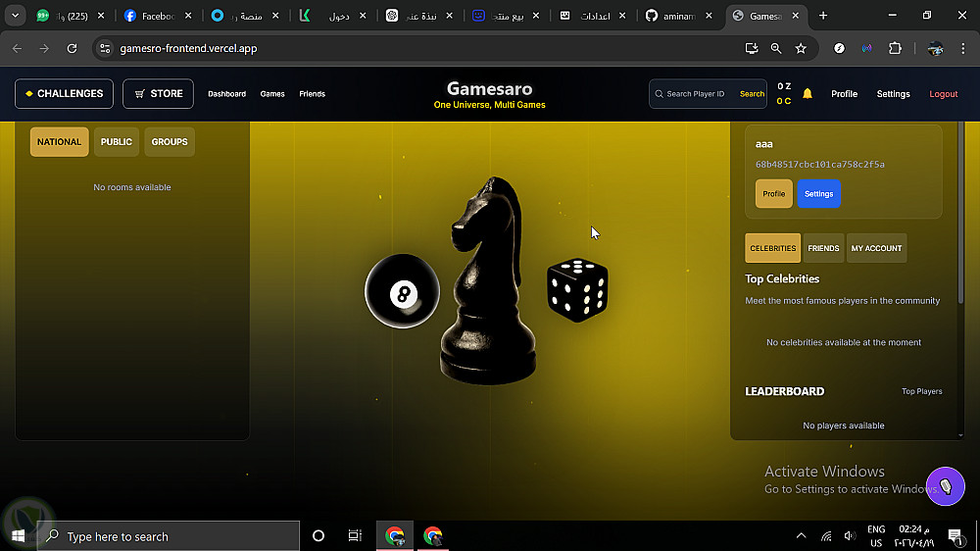Open the volume control
Image resolution: width=980 pixels, height=551 pixels.
tap(850, 536)
